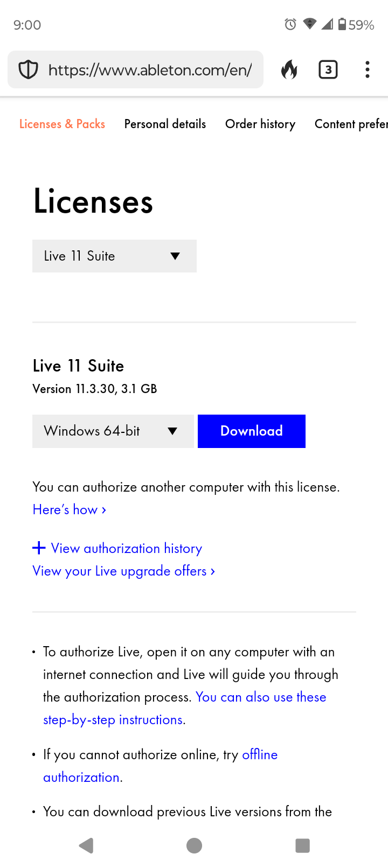The image size is (388, 868).
Task: Tap the Licenses page heading
Action: click(93, 201)
